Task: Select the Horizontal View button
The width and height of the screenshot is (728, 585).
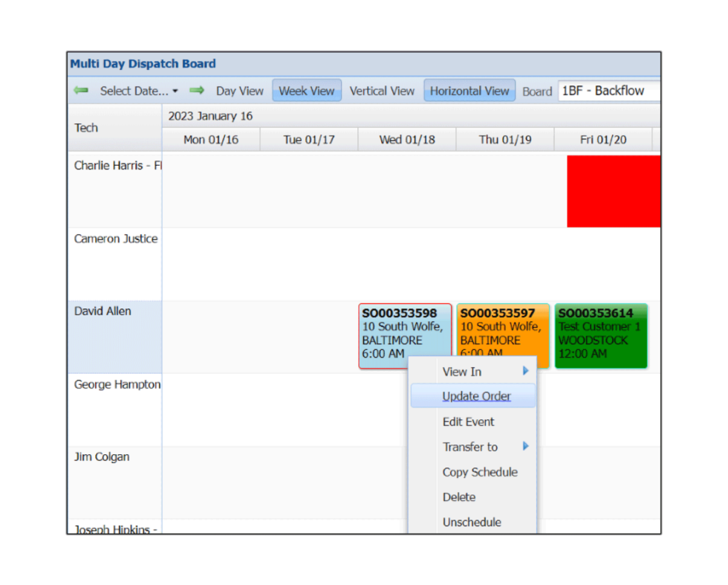Action: [x=469, y=91]
